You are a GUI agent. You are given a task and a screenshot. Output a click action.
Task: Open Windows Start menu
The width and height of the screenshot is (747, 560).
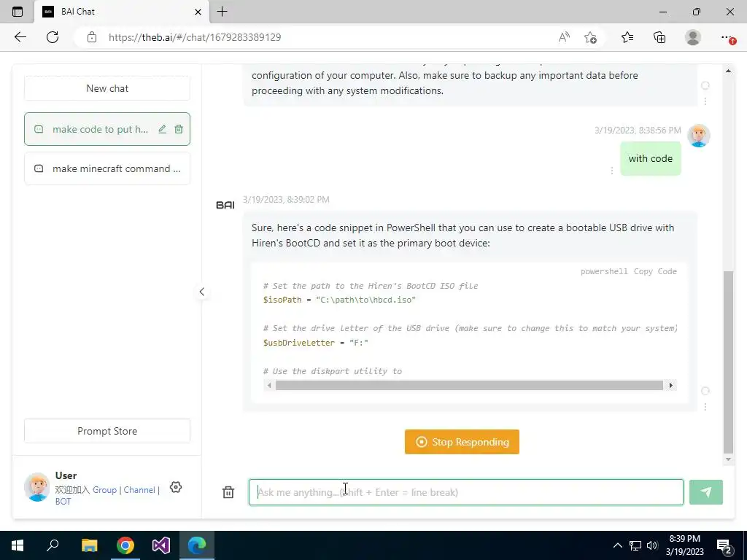point(18,545)
